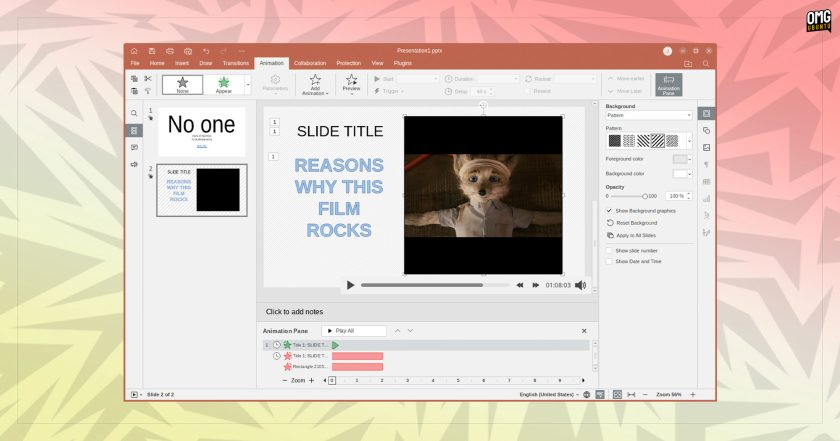This screenshot has height=441, width=840.
Task: Zoom in the animation timeline with plus
Action: coord(312,380)
